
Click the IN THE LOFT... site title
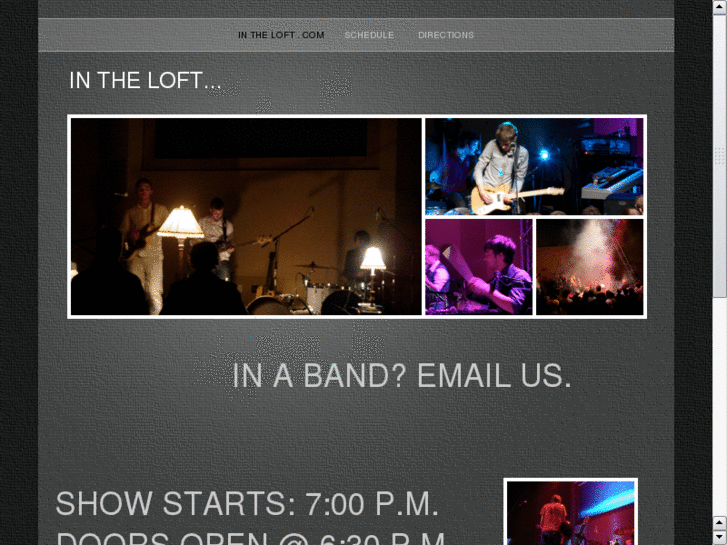point(145,80)
